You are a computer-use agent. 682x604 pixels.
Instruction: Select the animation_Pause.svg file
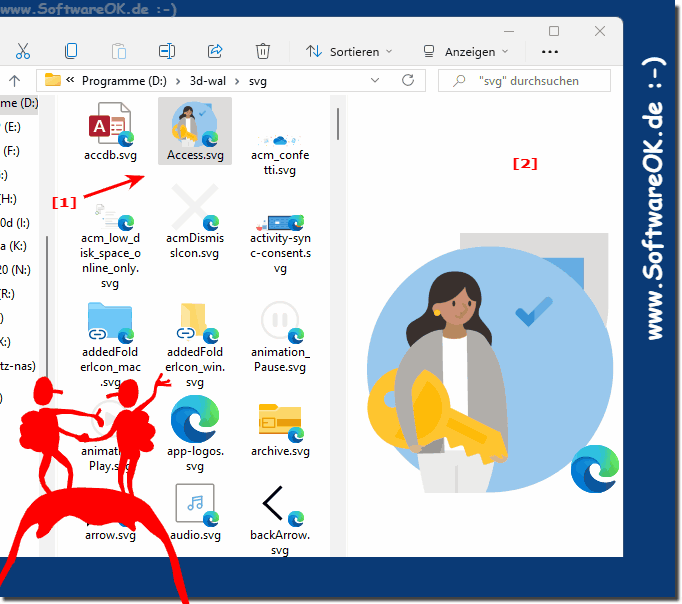280,337
